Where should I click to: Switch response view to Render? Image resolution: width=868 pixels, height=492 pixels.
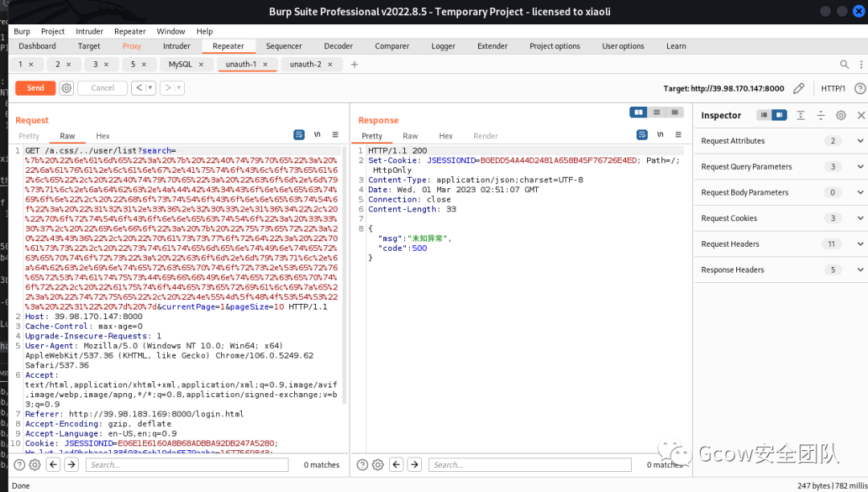(485, 136)
